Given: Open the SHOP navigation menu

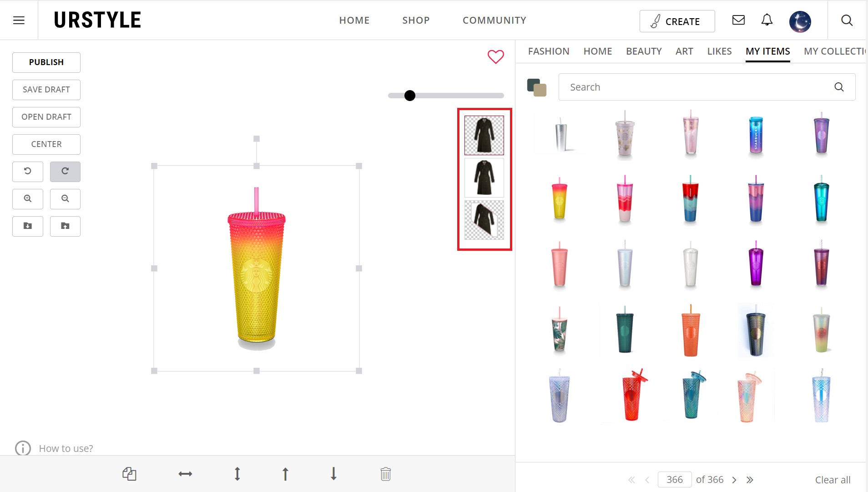Looking at the screenshot, I should [x=416, y=20].
